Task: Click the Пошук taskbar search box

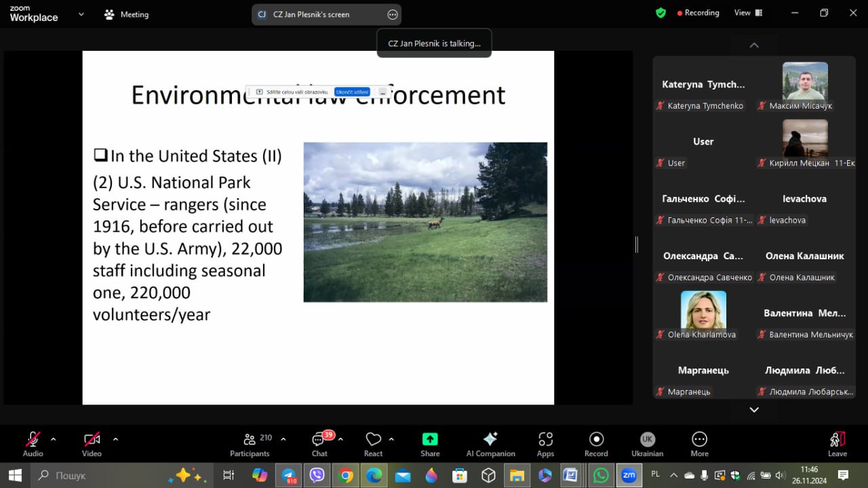Action: [x=123, y=475]
